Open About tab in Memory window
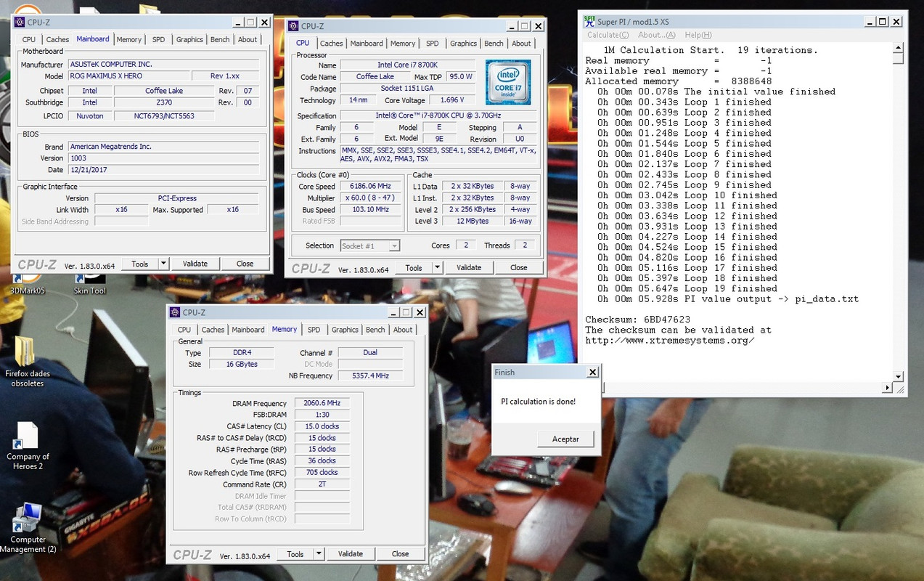924x581 pixels. (x=403, y=329)
